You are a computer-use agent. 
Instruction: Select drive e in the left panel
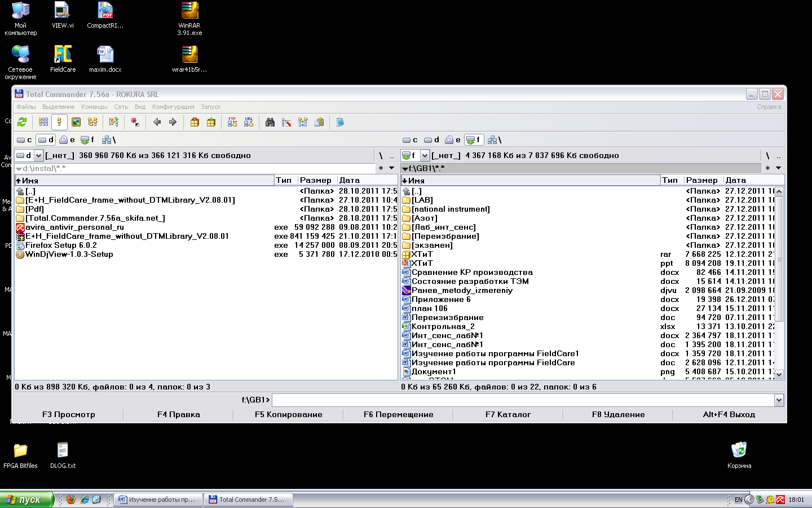click(x=67, y=140)
